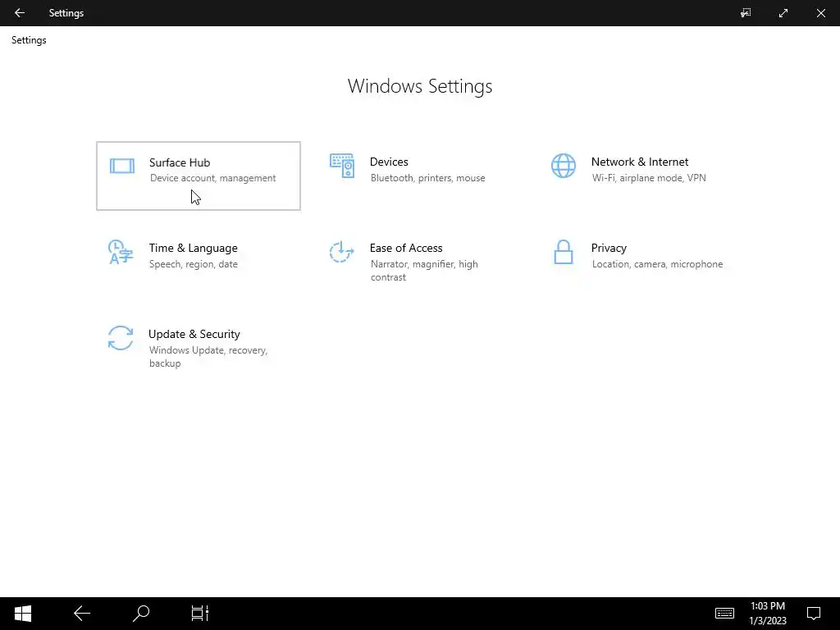The width and height of the screenshot is (840, 630).
Task: Click 'Wi-Fi, airplane mode, VPN' description
Action: [x=649, y=178]
